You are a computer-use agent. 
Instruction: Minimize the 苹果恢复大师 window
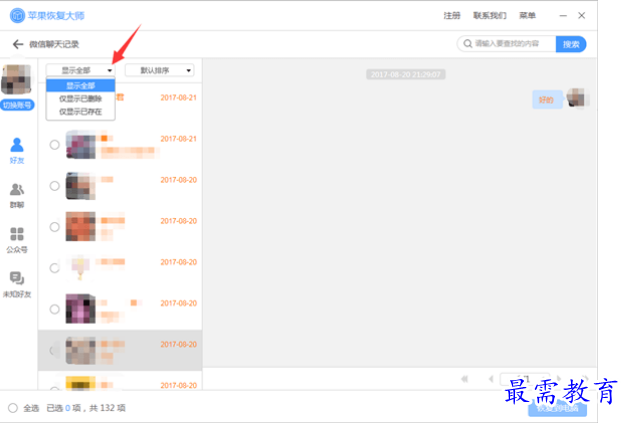click(563, 16)
